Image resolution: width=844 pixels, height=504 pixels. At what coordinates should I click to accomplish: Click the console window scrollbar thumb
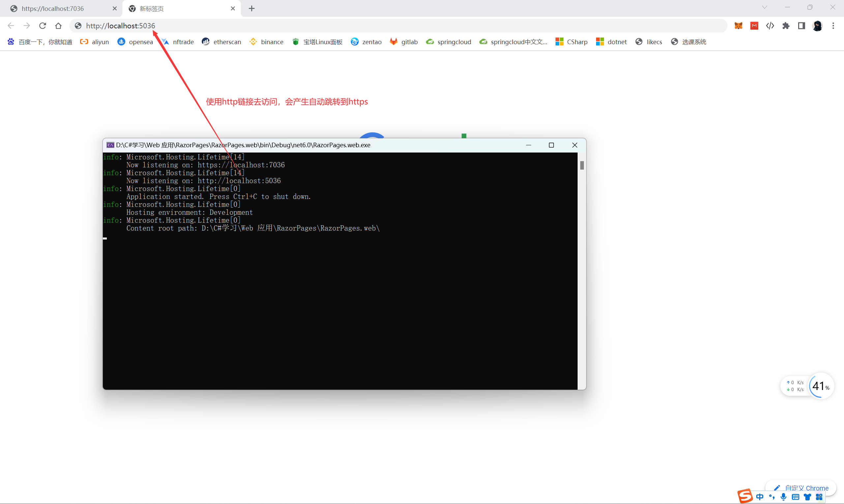pos(582,165)
